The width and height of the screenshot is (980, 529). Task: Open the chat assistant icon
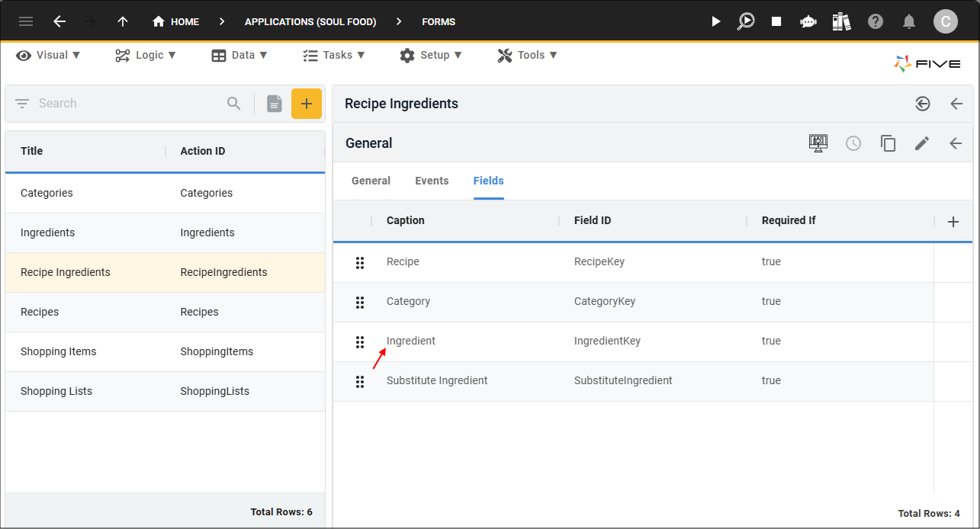tap(808, 21)
